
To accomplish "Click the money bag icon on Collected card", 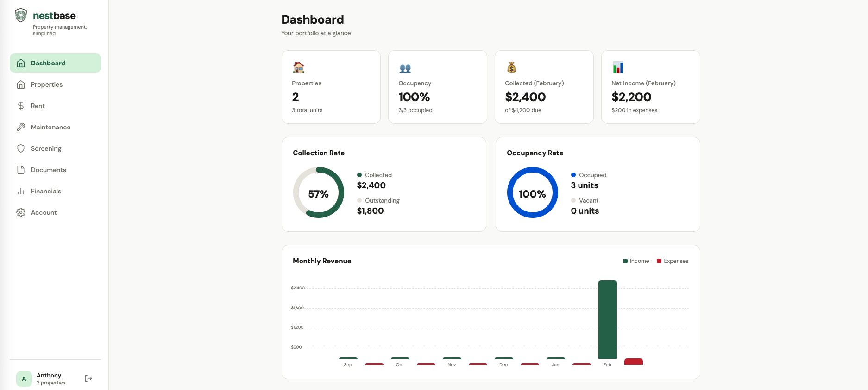I will [511, 68].
